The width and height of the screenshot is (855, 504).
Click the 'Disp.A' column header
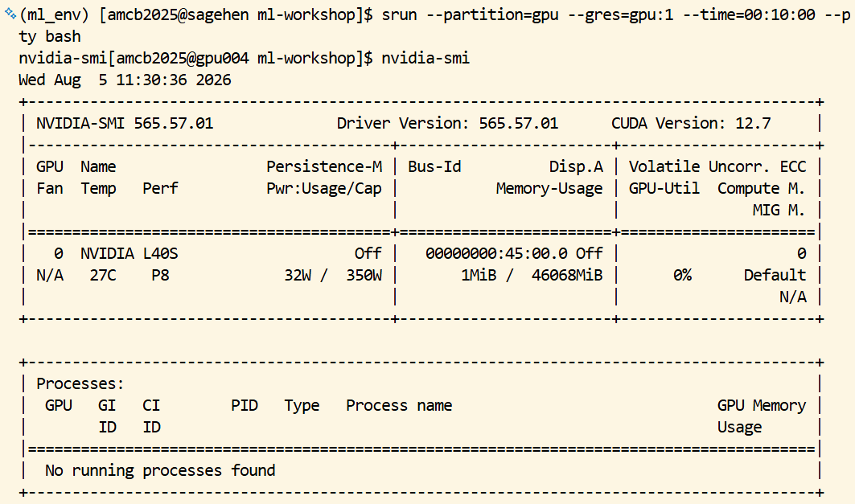pos(576,166)
